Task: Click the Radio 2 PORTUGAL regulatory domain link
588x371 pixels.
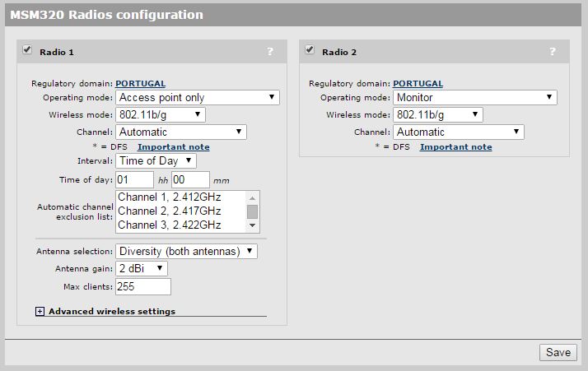Action: [x=418, y=84]
